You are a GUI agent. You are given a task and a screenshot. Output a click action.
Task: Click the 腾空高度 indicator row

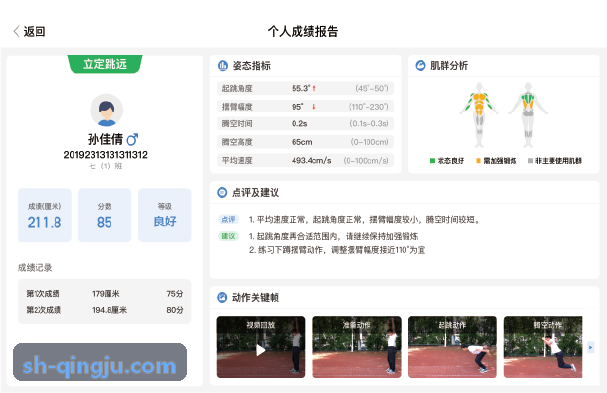click(305, 142)
